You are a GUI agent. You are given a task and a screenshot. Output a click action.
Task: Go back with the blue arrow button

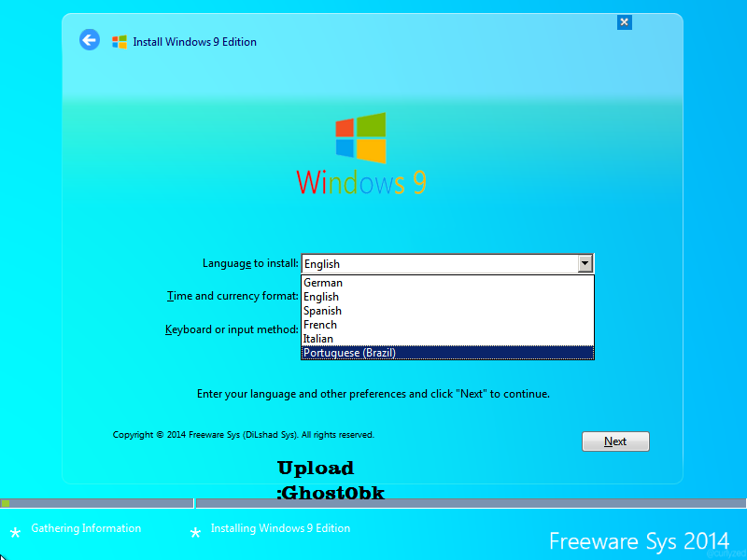click(x=90, y=40)
